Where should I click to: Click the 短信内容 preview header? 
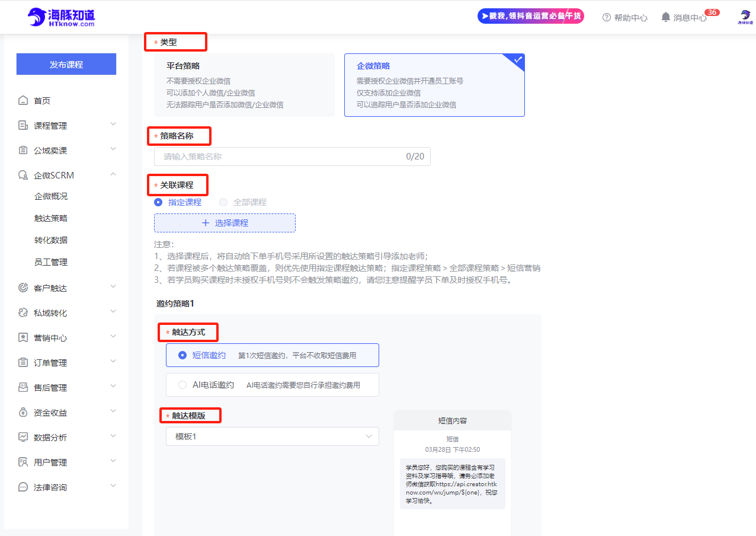click(453, 420)
